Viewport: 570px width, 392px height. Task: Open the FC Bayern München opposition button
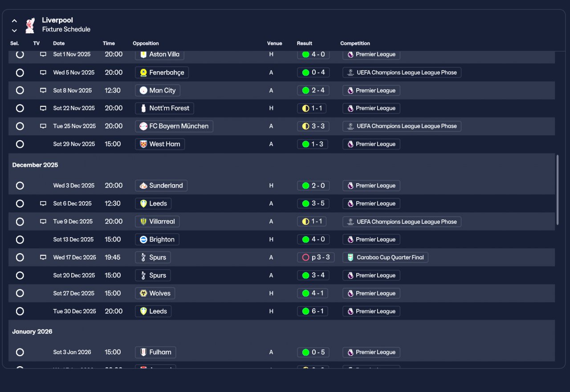(x=174, y=126)
